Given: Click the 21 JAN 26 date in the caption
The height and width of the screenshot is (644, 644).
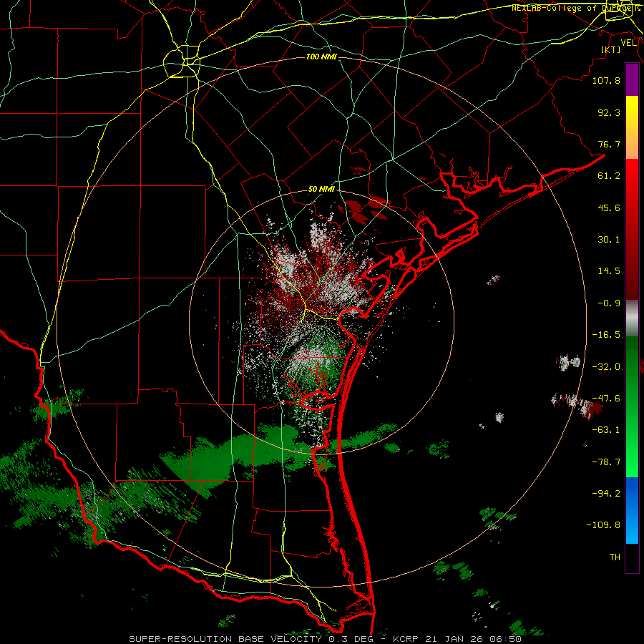Looking at the screenshot, I should click(454, 639).
